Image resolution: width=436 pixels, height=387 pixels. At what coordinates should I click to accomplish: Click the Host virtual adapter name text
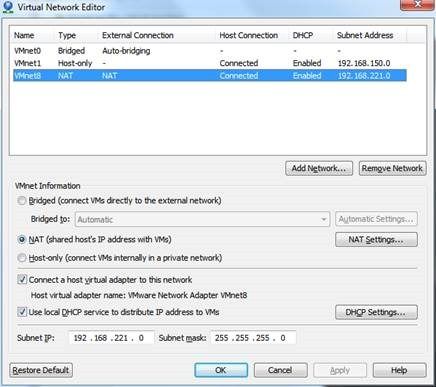(139, 295)
